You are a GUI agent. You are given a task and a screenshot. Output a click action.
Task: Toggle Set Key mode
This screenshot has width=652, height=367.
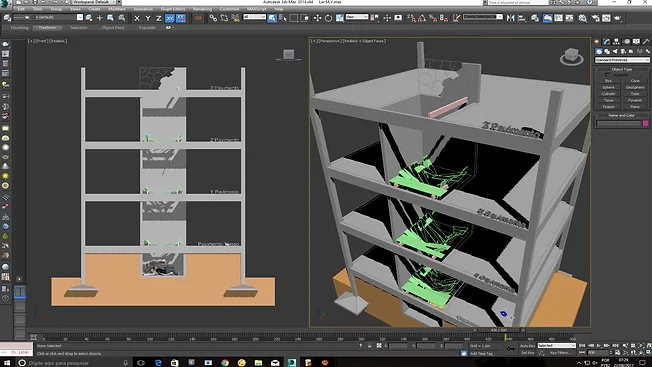(x=527, y=352)
